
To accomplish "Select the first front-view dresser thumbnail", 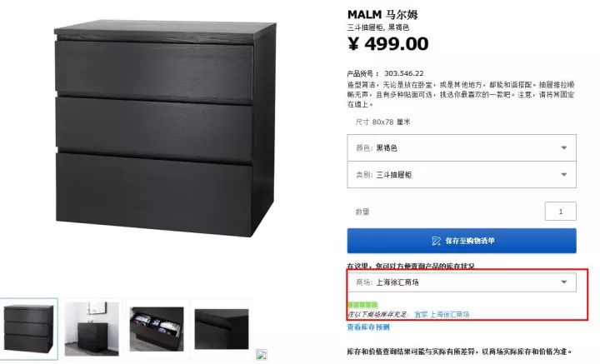I will tap(28, 329).
